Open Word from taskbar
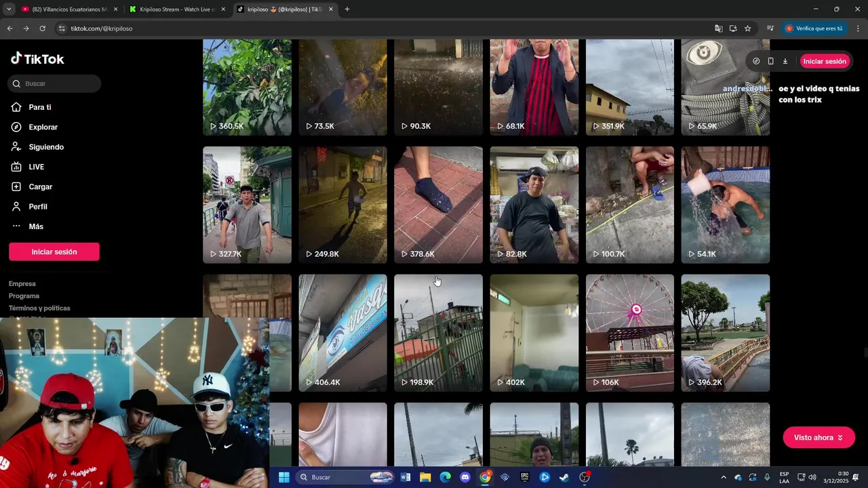This screenshot has height=488, width=868. point(406,477)
